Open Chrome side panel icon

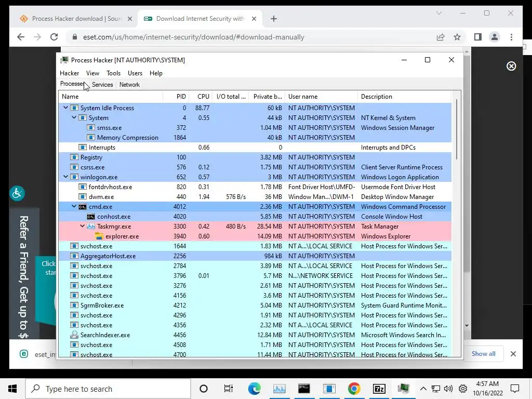coord(478,37)
